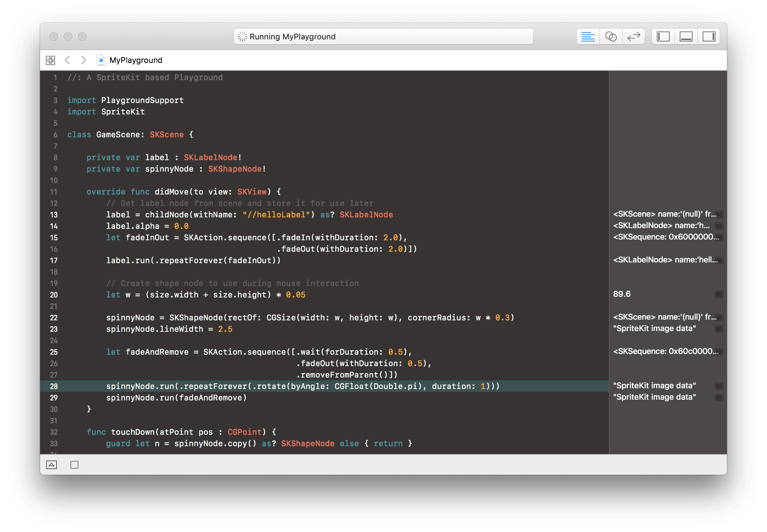
Task: Select the standard editor button
Action: (588, 36)
